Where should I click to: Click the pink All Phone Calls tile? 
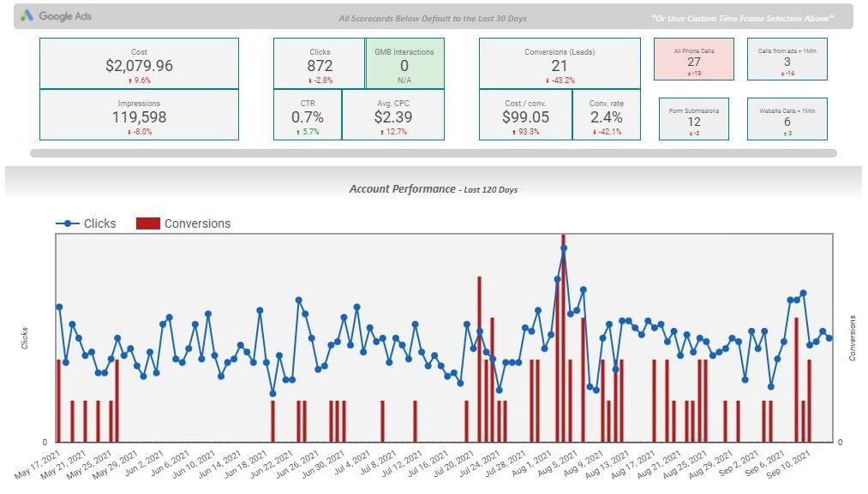[x=694, y=59]
